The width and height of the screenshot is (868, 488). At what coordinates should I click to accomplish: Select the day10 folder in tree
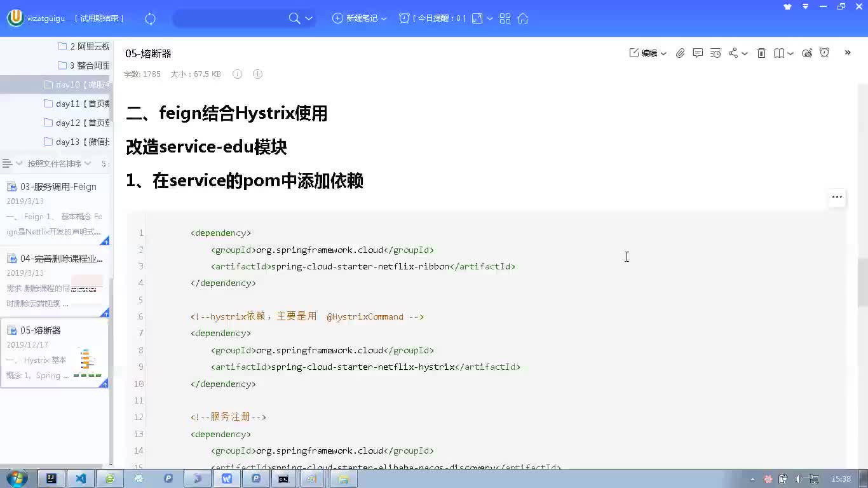pos(55,85)
